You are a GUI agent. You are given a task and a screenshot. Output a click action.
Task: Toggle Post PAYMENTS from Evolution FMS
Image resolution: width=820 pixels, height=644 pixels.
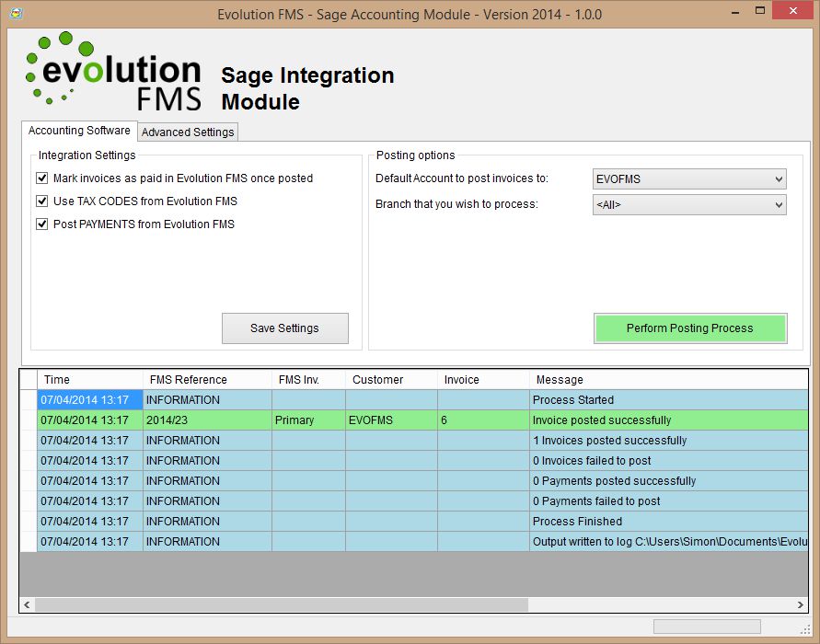pos(41,224)
